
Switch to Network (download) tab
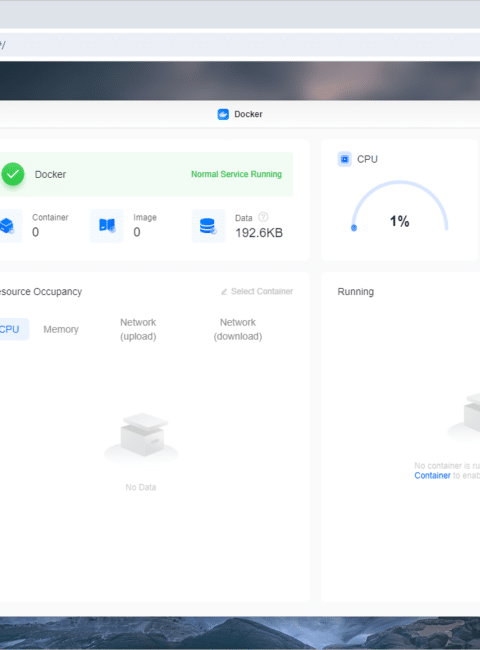point(238,329)
